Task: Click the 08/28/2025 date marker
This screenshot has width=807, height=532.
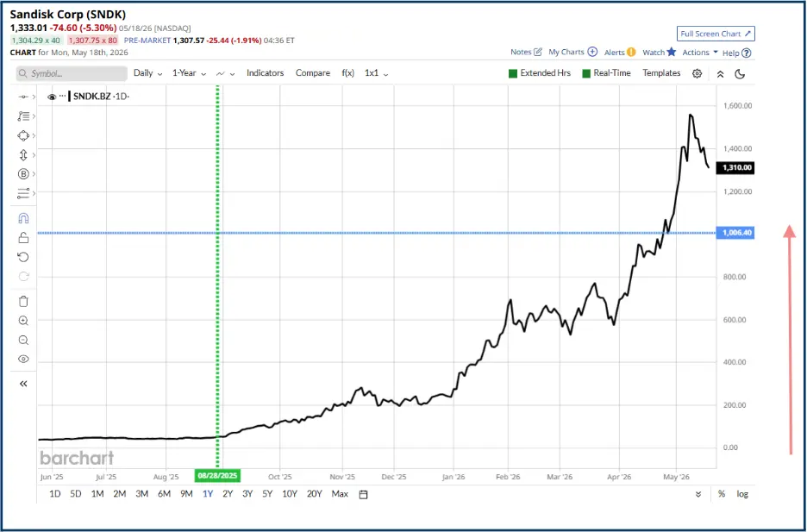Action: [218, 475]
